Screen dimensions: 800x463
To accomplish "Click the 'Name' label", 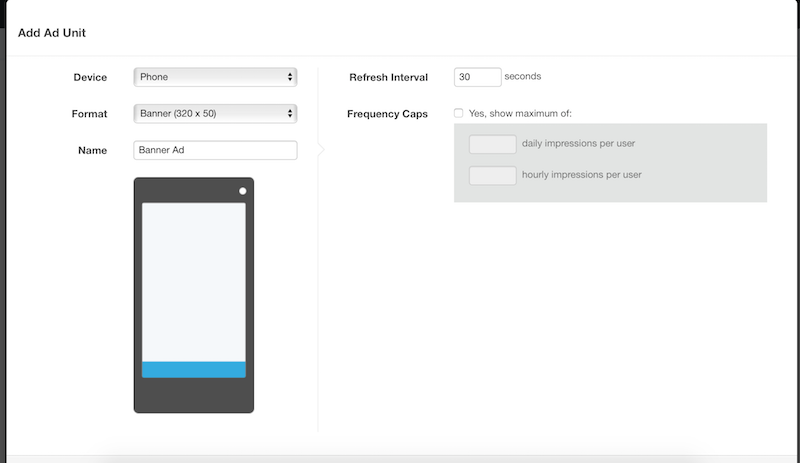I will click(92, 150).
